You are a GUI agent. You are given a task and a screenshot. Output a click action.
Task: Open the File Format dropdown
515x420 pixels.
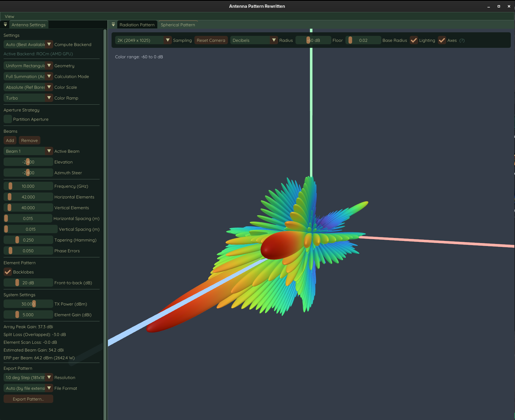coord(28,388)
